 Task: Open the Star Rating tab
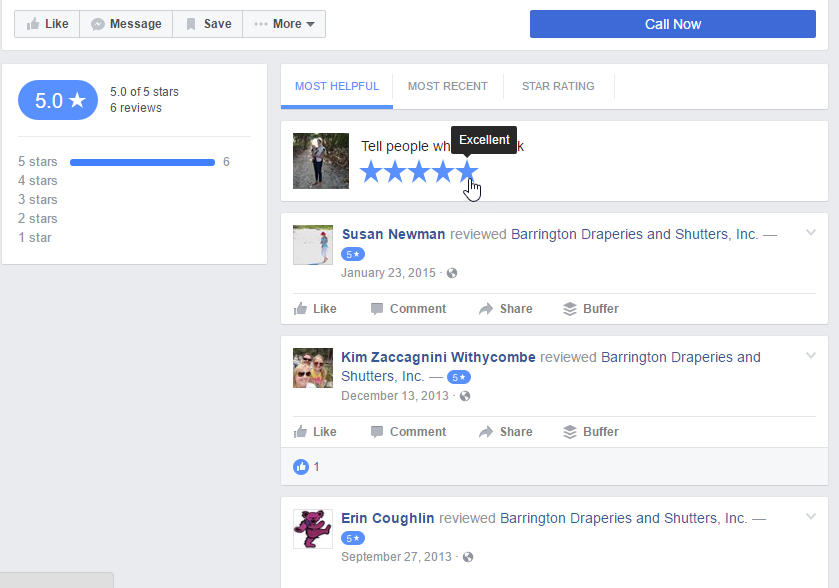pos(558,86)
